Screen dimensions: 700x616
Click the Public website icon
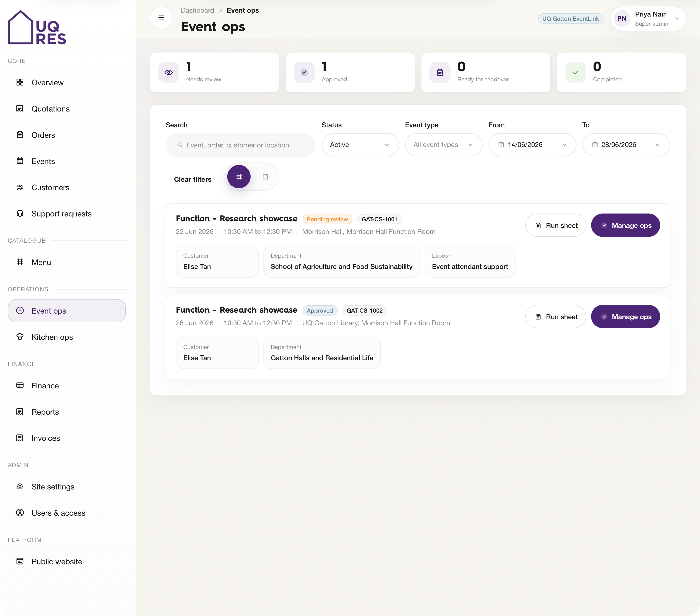[20, 561]
